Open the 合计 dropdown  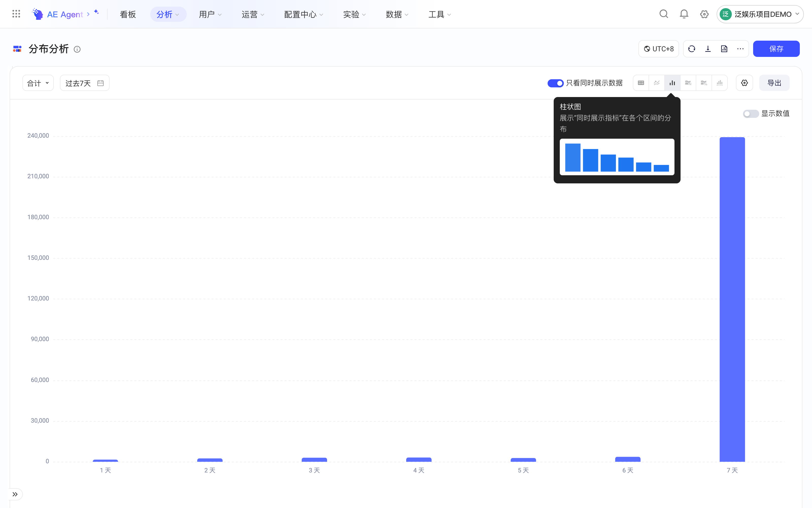click(x=38, y=83)
